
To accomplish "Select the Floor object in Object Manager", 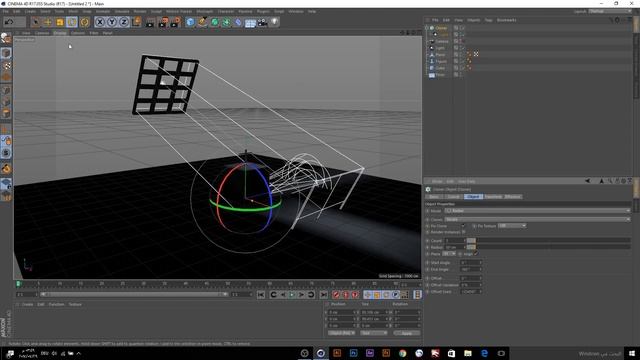I will (440, 75).
